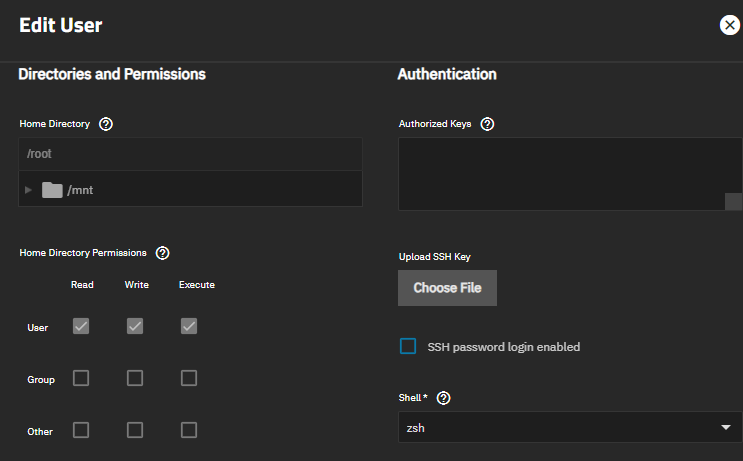Click the 'SSH password login enabled' label

[x=504, y=347]
